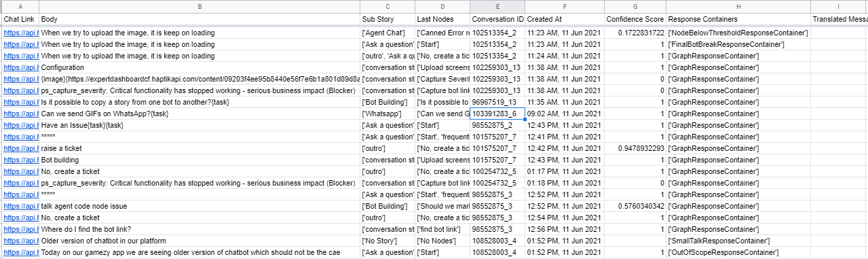This screenshot has width=868, height=259.
Task: Select the '12:56 PM, 11 Jun 2021' cell
Action: coord(565,229)
